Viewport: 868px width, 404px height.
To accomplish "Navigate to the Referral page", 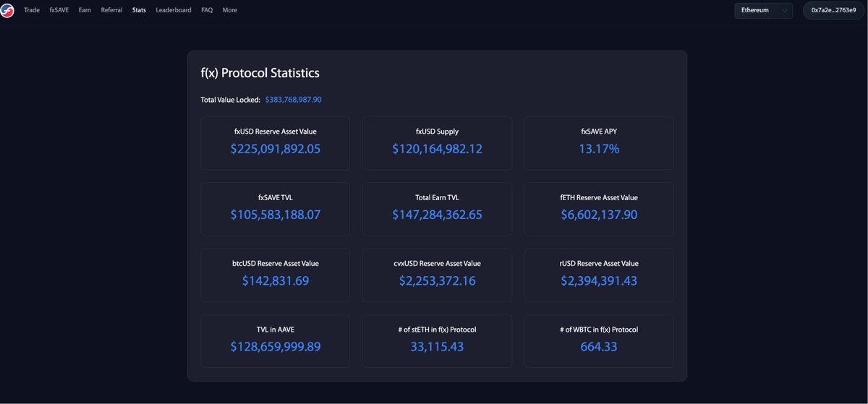I will (x=111, y=11).
